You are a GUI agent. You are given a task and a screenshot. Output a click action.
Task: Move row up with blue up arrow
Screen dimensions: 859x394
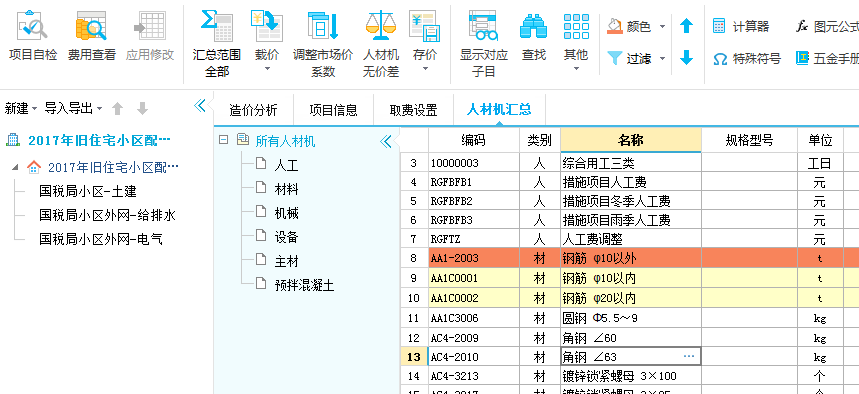(x=686, y=26)
